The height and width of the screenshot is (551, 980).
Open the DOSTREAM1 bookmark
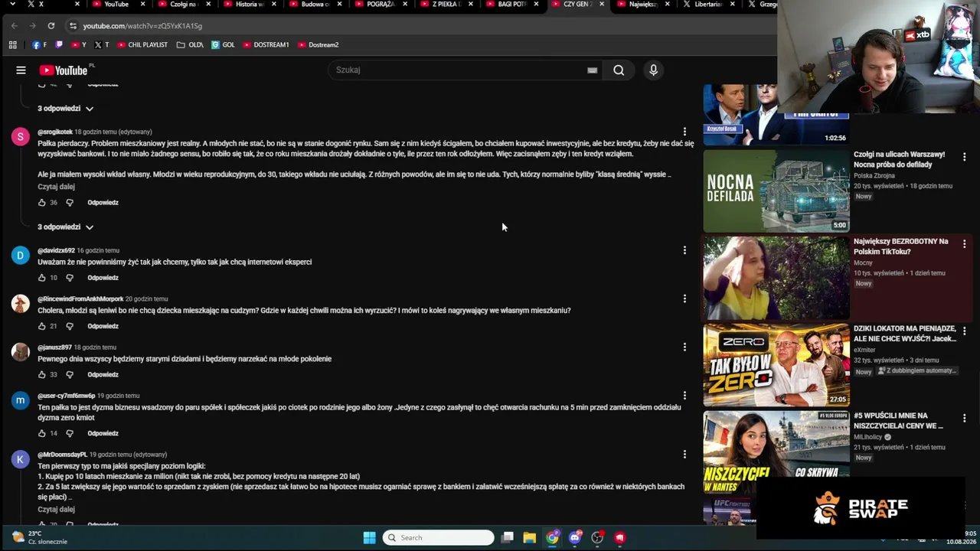(266, 45)
